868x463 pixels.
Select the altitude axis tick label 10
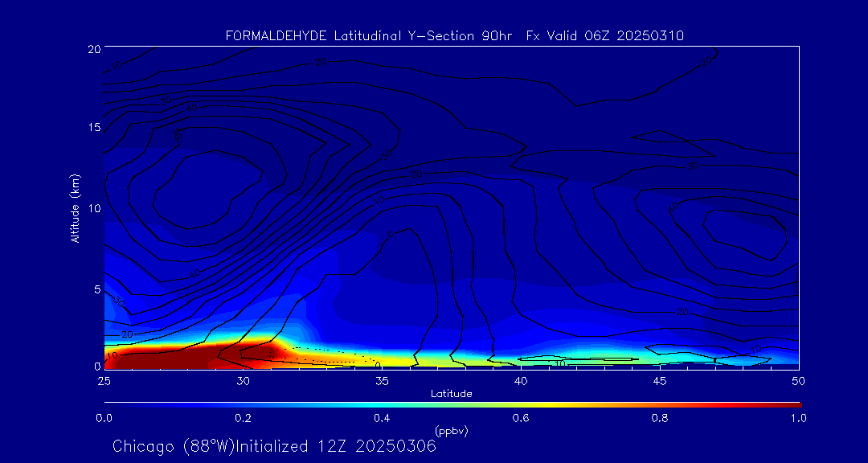coord(93,208)
